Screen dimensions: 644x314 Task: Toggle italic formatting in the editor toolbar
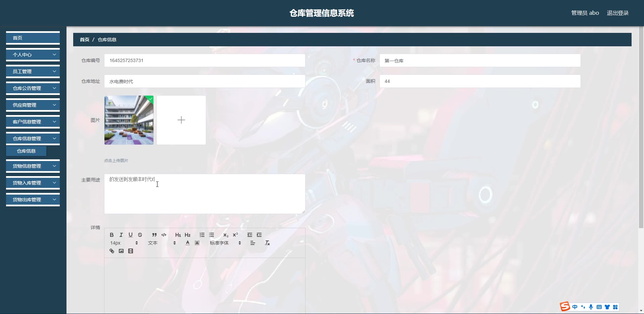point(121,235)
